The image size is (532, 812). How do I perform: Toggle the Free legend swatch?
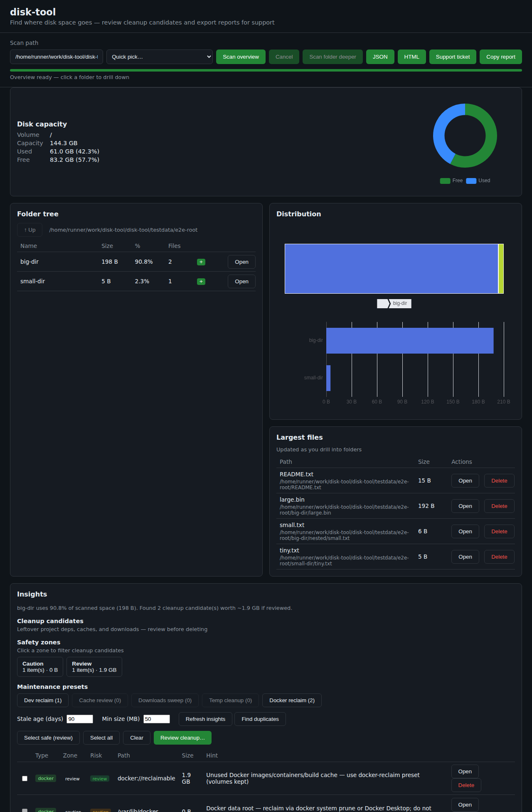coord(445,181)
